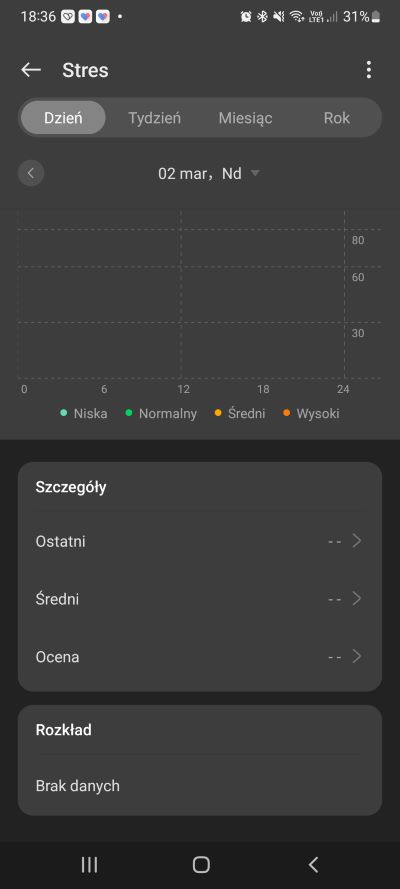Toggle the Niska legend dot

(63, 413)
